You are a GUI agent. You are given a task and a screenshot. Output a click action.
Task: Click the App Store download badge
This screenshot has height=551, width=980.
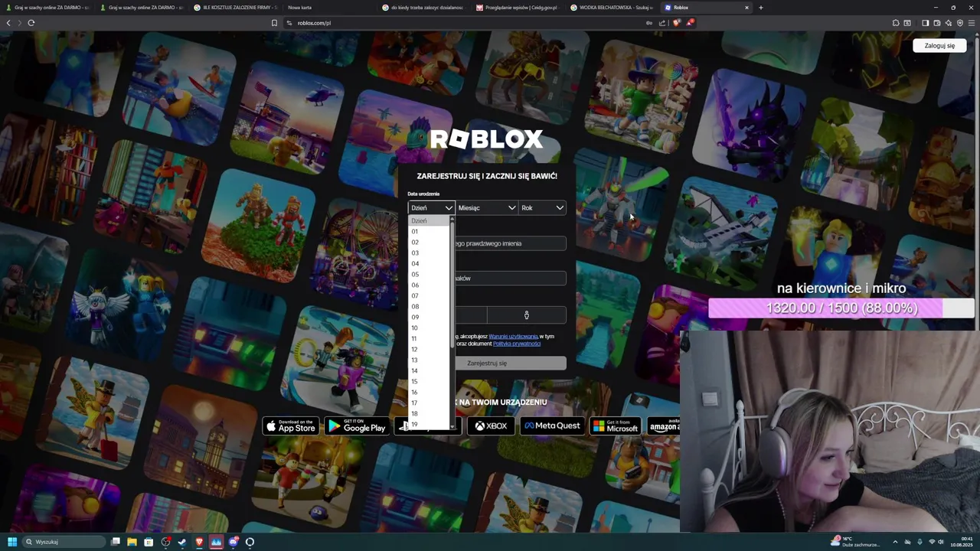click(291, 426)
